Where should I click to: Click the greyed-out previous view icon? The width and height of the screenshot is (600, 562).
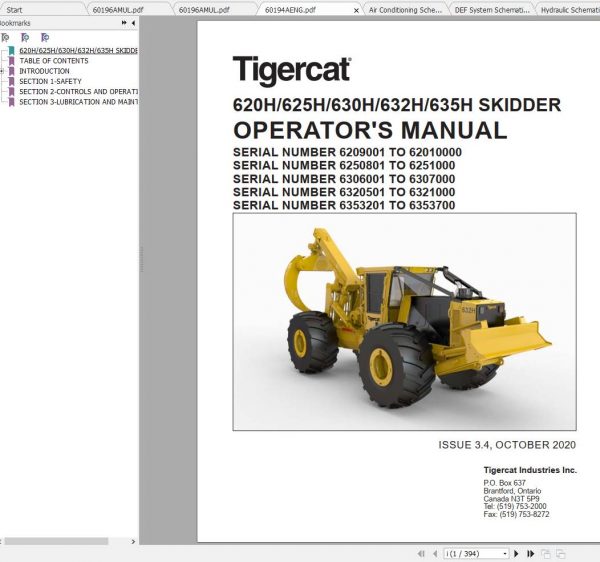coord(546,553)
